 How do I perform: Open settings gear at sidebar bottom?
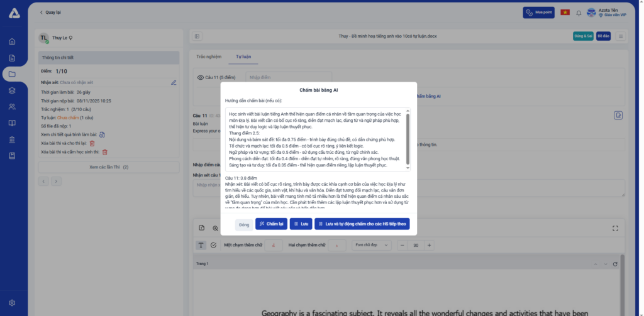(12, 303)
